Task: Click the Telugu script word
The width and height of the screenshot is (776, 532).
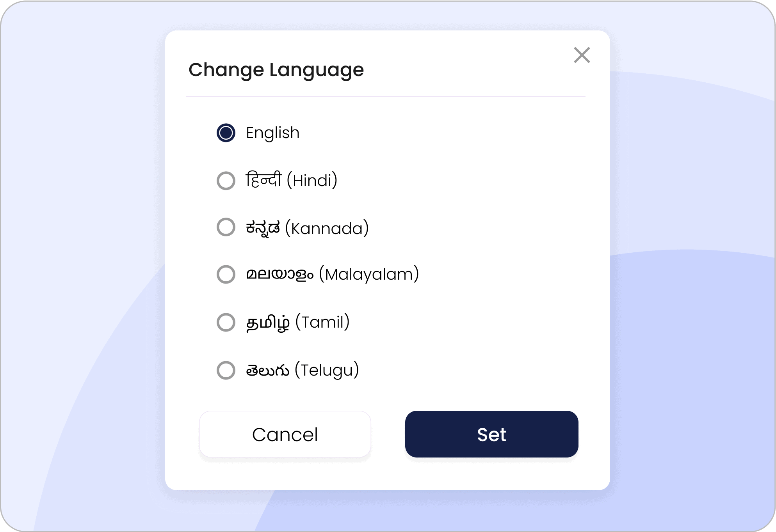Action: tap(267, 370)
